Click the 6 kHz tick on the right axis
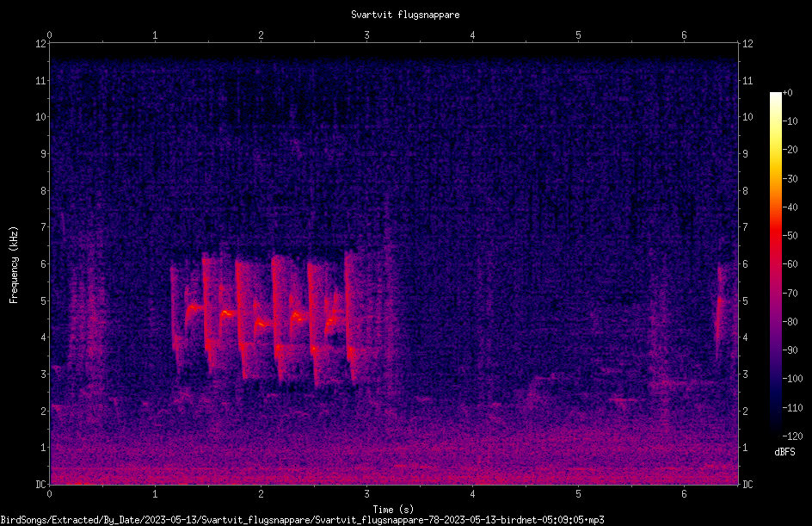Screen dimensions: 812x526 (x=745, y=263)
